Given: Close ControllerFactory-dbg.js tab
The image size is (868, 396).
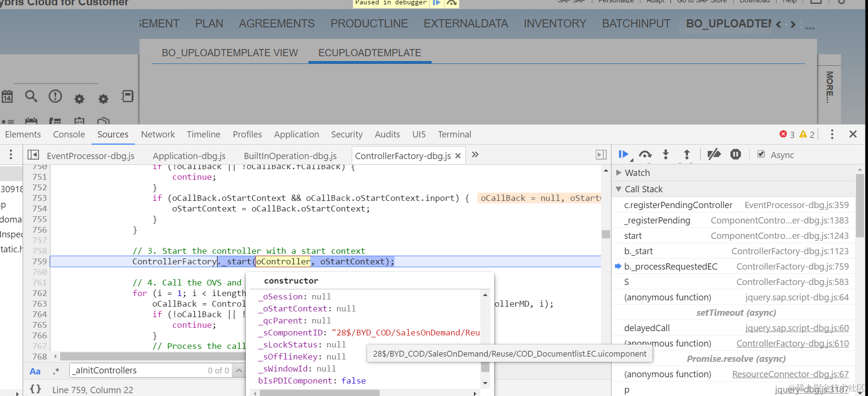Looking at the screenshot, I should 458,156.
